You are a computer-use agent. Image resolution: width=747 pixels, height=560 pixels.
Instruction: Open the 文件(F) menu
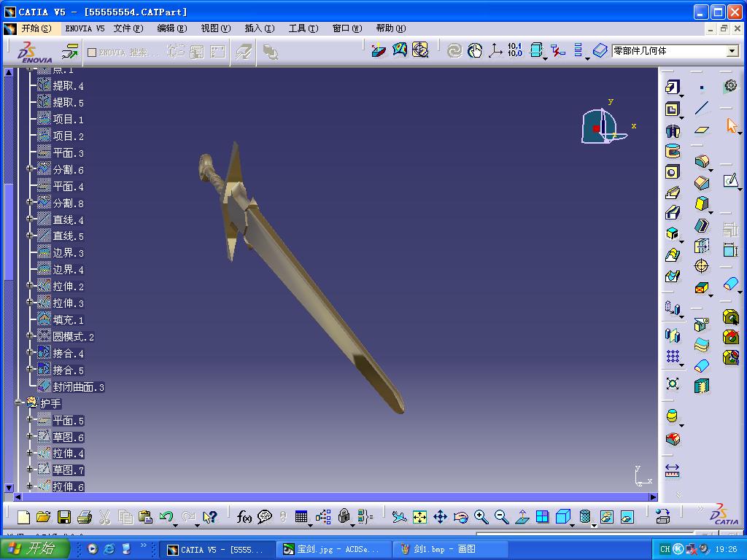(x=128, y=28)
